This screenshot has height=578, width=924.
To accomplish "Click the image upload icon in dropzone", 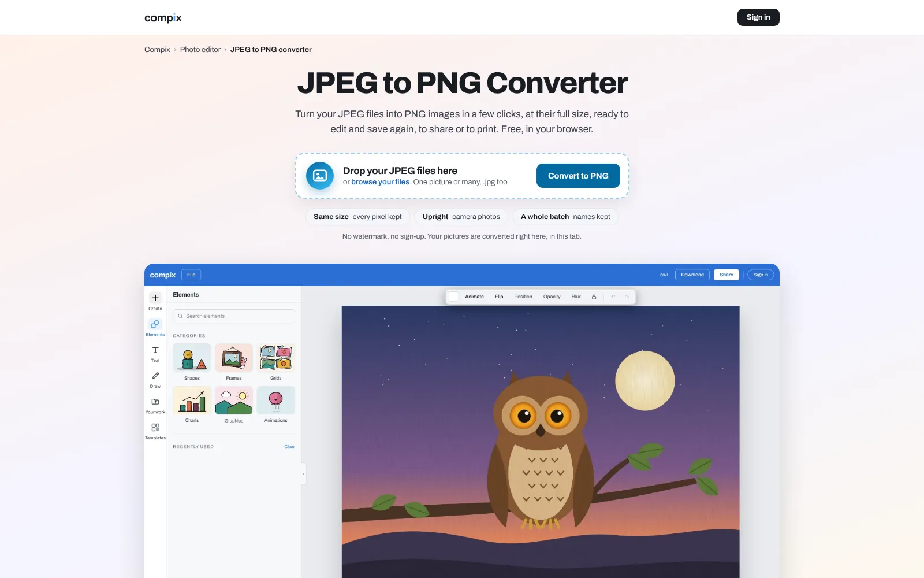I will pyautogui.click(x=320, y=176).
